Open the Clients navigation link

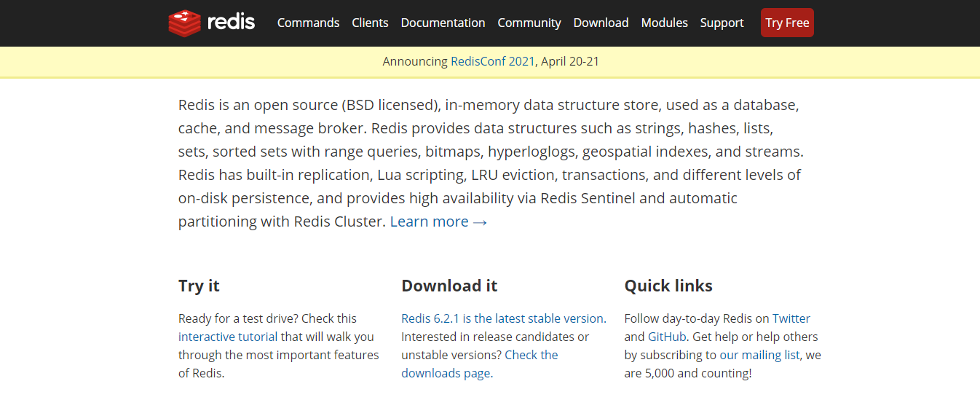[x=370, y=23]
